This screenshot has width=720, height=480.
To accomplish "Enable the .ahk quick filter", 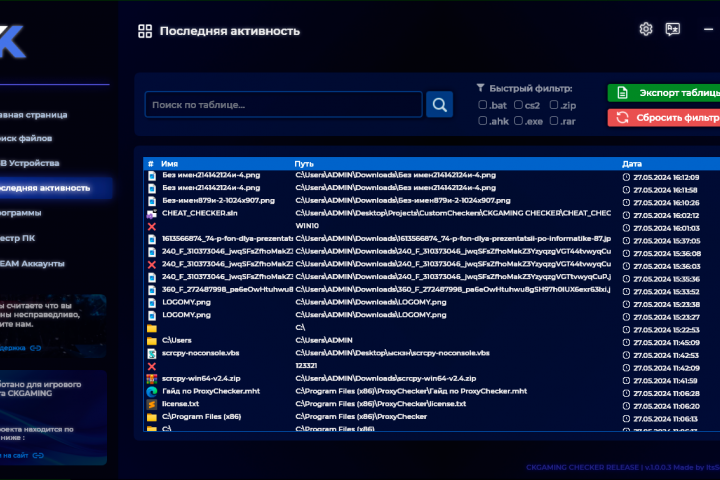I will [483, 121].
